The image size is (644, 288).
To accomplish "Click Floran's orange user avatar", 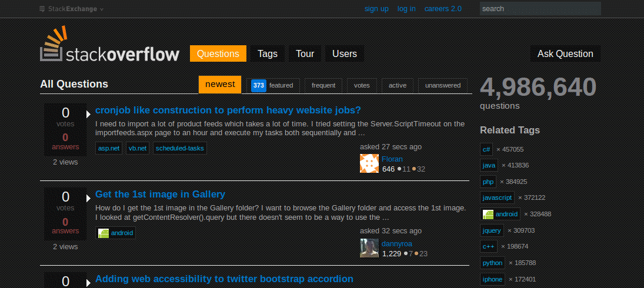I will 369,163.
